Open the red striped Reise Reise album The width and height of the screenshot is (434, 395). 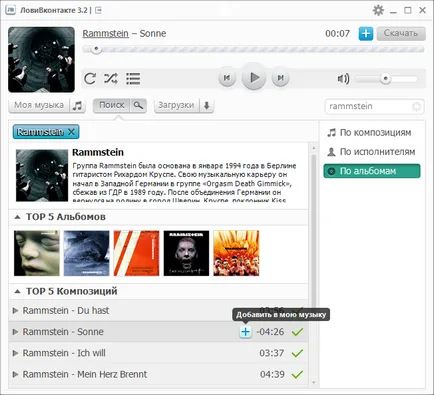click(x=136, y=253)
